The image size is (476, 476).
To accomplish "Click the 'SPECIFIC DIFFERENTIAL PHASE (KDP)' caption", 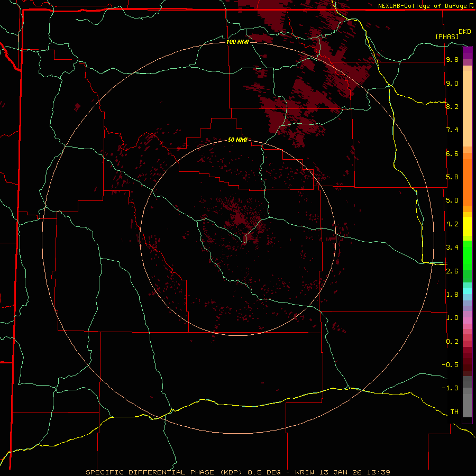I will (164, 472).
